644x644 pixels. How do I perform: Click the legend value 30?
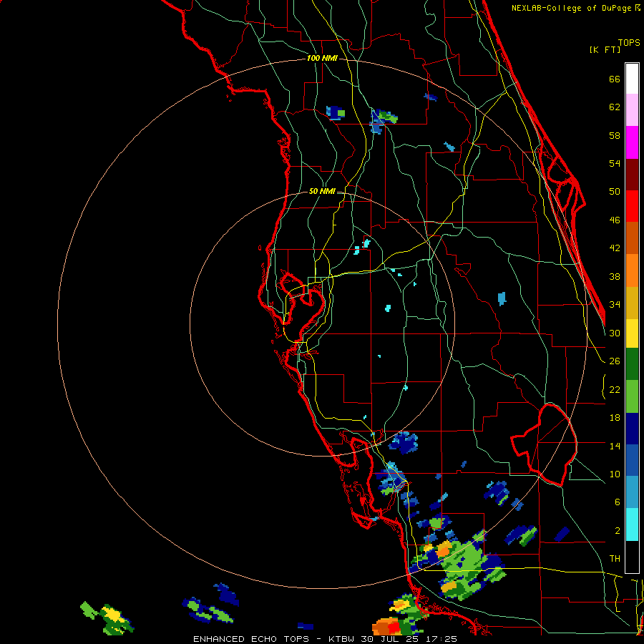click(x=615, y=333)
